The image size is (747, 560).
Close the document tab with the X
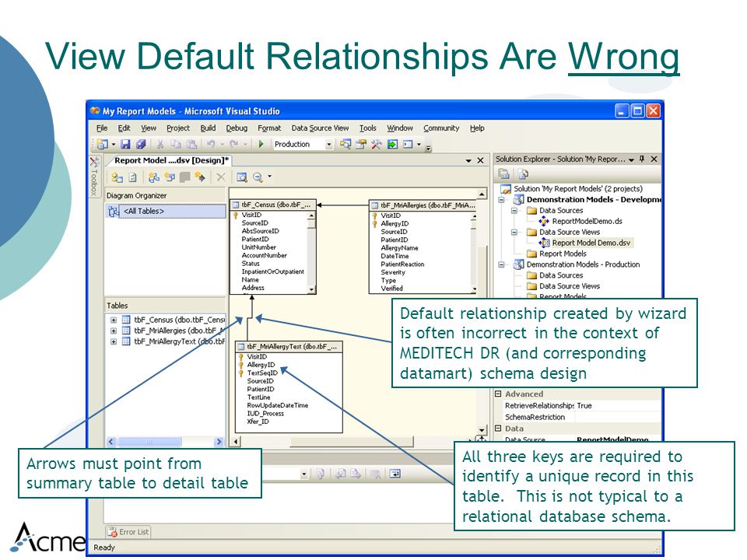tap(480, 161)
